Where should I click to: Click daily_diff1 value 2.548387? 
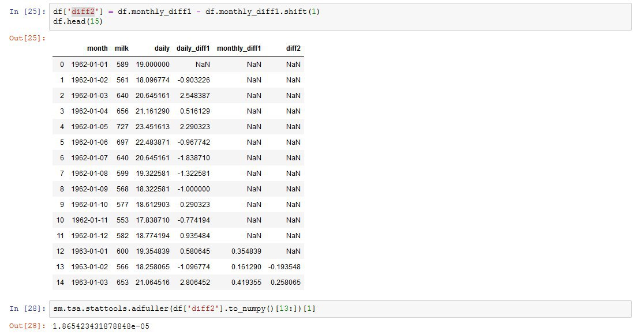195,96
